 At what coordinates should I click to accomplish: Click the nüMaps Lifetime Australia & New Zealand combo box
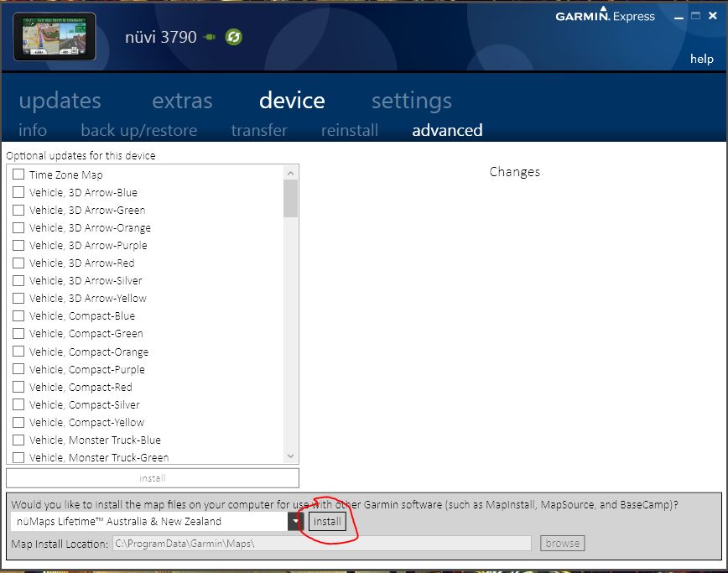tap(157, 522)
